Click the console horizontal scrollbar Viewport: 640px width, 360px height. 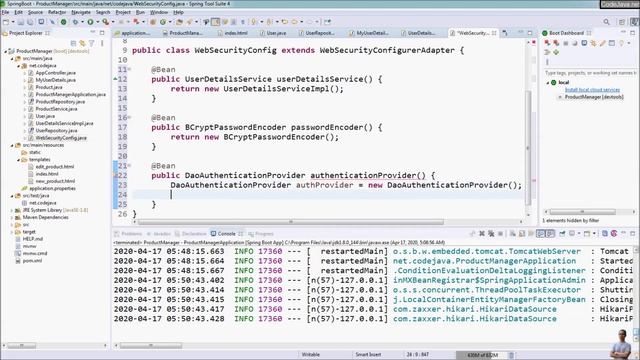(x=151, y=346)
